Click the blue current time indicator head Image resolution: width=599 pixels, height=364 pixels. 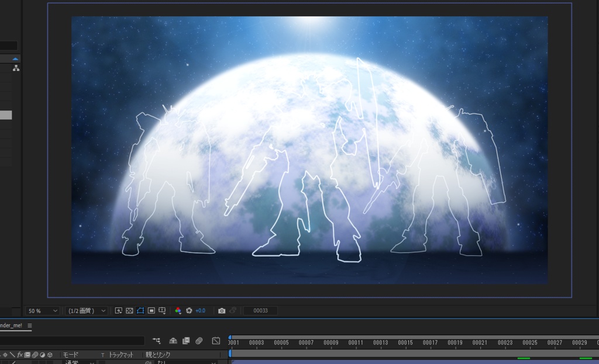tap(229, 338)
